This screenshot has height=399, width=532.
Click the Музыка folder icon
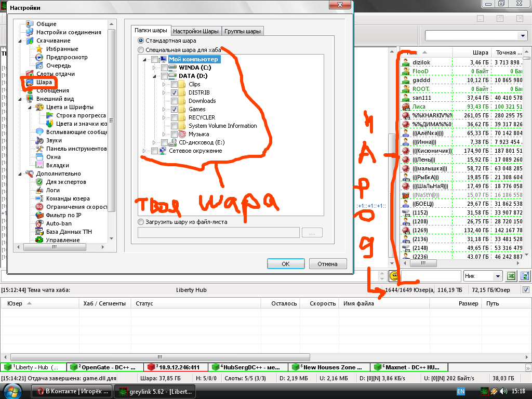(x=182, y=134)
